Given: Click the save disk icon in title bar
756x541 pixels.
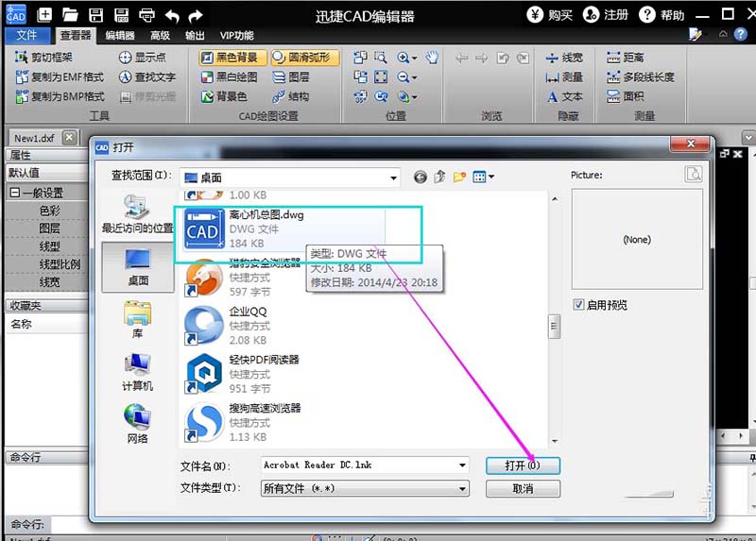Looking at the screenshot, I should pyautogui.click(x=95, y=15).
